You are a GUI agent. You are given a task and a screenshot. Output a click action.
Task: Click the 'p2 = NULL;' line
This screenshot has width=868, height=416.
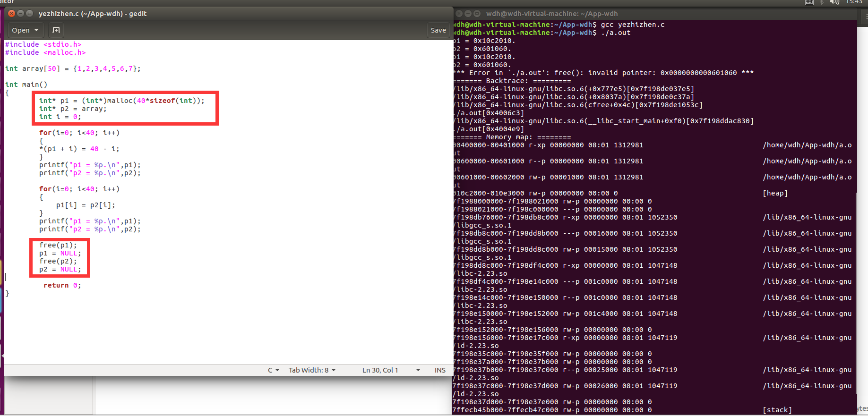point(60,269)
